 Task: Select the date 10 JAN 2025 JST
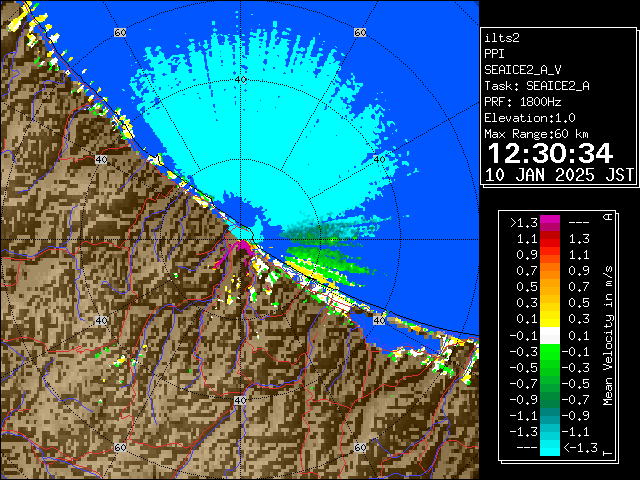click(x=559, y=175)
